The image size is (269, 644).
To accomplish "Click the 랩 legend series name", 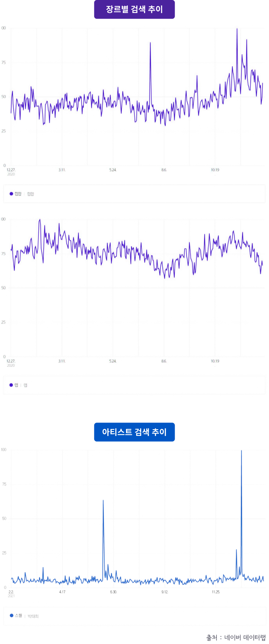I will 16,385.
